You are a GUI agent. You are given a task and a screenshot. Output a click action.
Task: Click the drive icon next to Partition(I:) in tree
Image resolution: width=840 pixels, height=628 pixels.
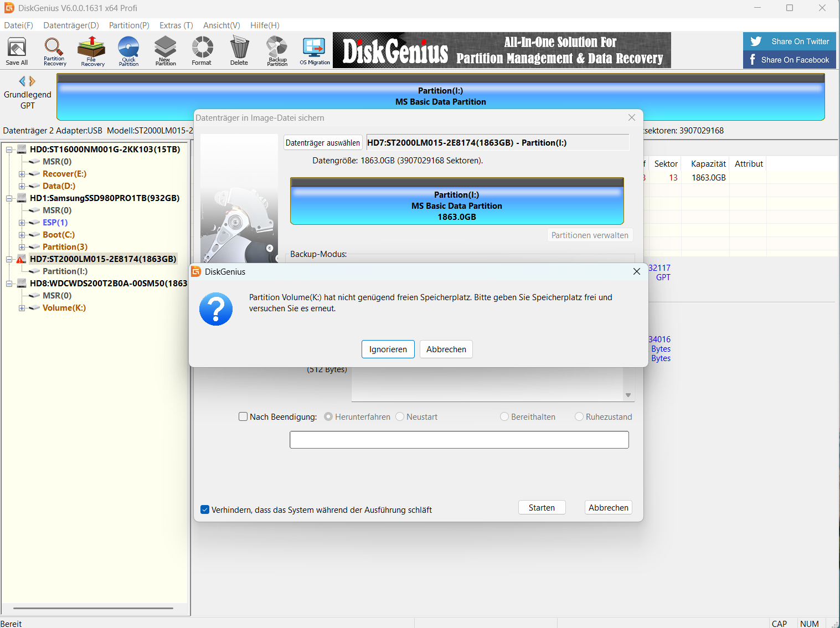[34, 271]
